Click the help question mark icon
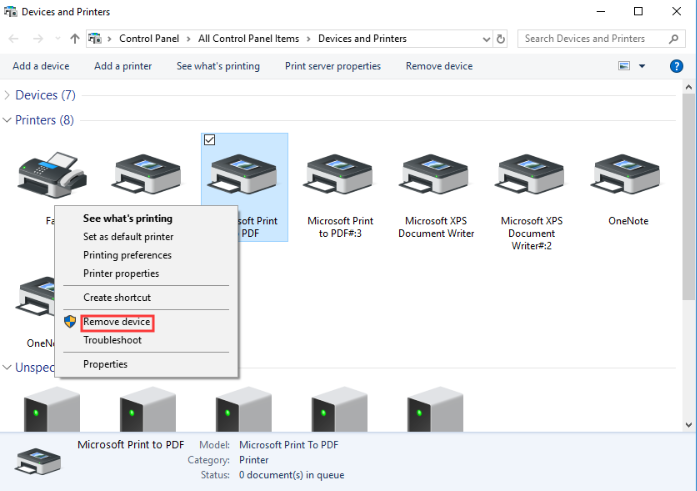 click(x=674, y=66)
